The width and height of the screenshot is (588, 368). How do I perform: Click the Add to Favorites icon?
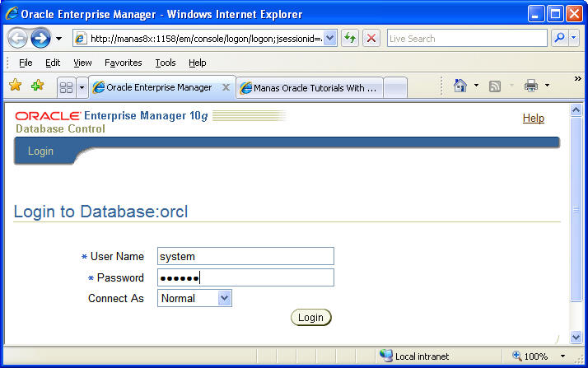click(37, 86)
